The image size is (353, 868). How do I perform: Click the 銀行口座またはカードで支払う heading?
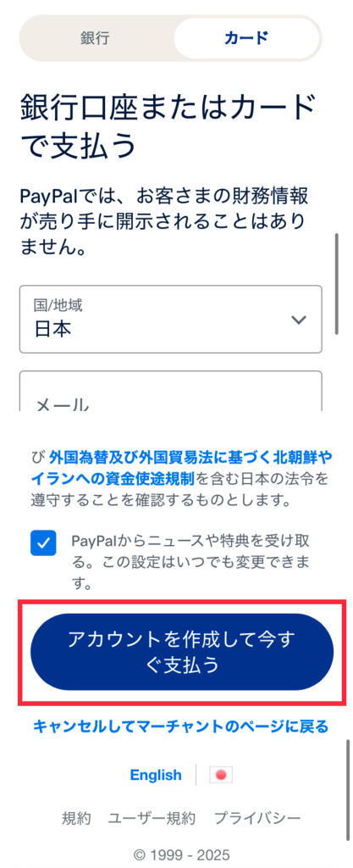click(x=169, y=127)
